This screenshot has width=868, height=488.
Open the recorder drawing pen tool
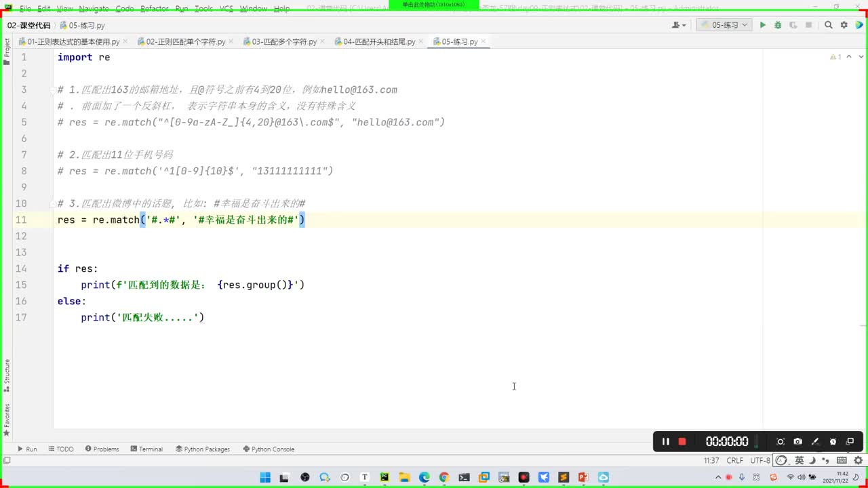point(816,441)
